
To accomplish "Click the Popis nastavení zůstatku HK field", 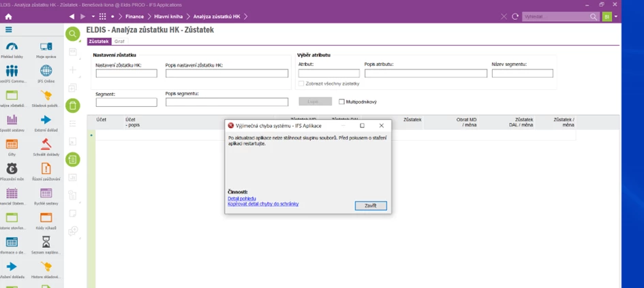I will (x=227, y=74).
